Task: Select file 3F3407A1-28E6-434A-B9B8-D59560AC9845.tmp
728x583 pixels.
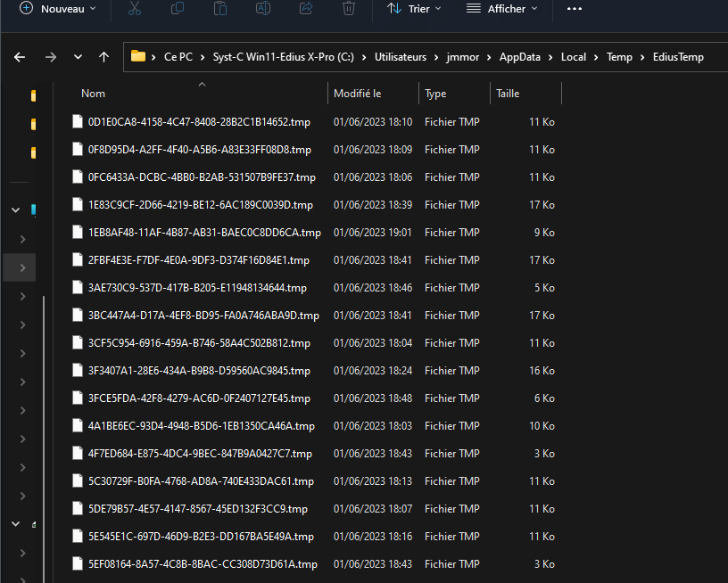Action: coord(199,371)
